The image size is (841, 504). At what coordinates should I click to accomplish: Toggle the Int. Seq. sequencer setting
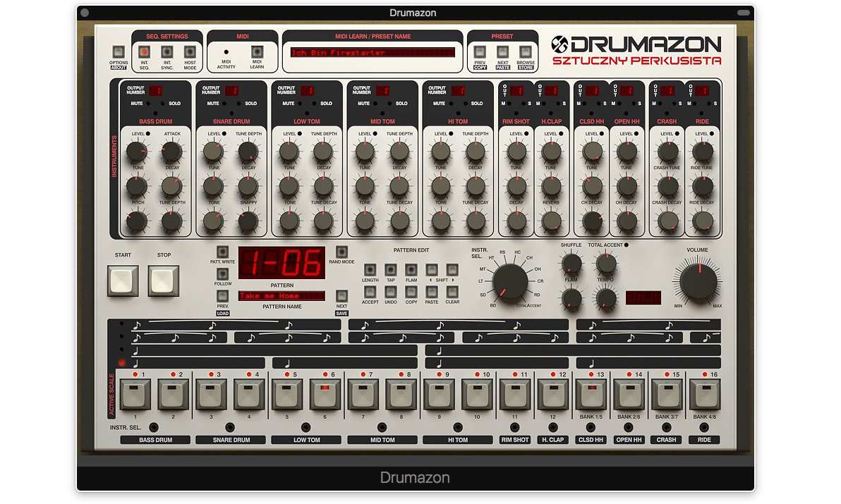point(144,52)
